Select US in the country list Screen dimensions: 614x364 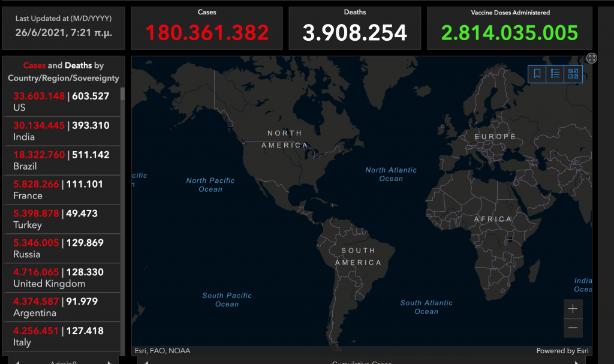(x=61, y=101)
